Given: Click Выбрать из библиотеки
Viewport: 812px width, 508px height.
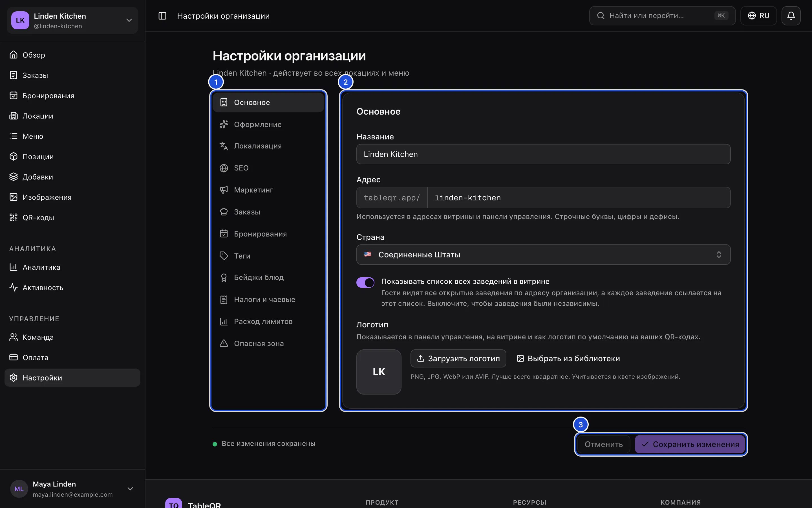Looking at the screenshot, I should (x=568, y=358).
